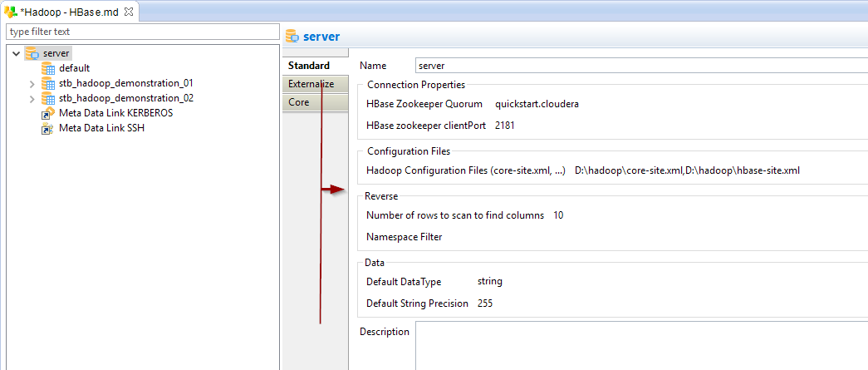Click the rows to scan value 10

[x=558, y=215]
